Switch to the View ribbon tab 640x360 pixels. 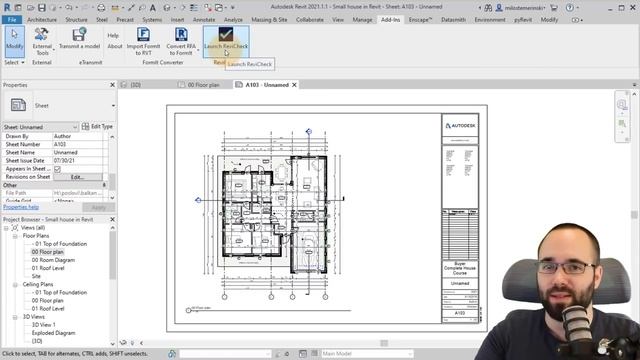338,20
